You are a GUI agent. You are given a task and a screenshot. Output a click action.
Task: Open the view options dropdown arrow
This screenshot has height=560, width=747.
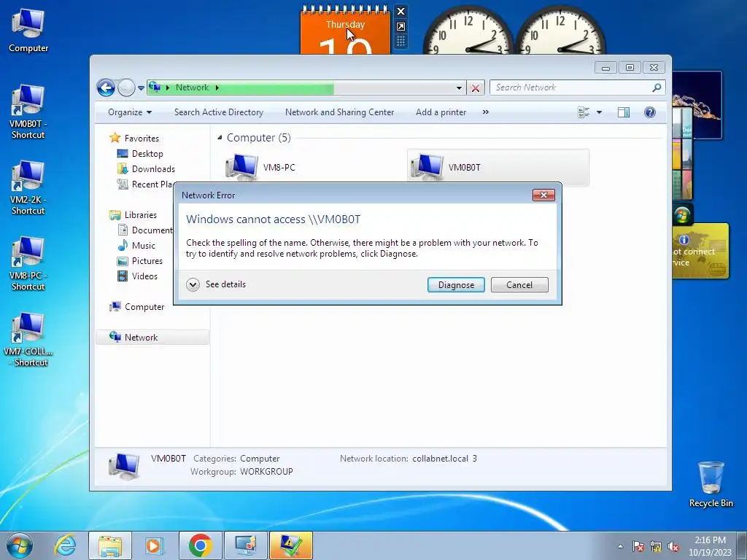[600, 112]
